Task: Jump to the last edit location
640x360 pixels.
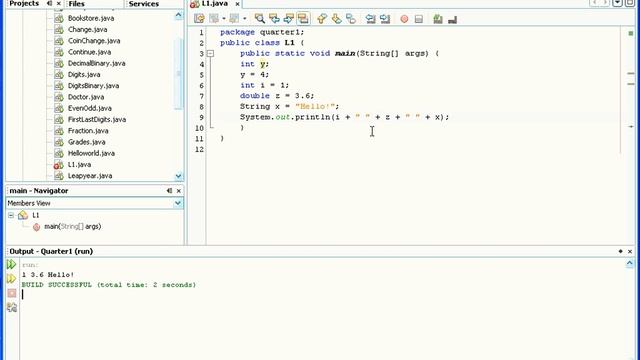Action: (x=199, y=18)
